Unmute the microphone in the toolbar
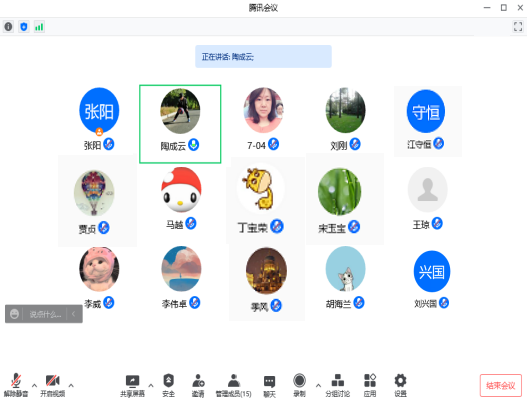This screenshot has width=528, height=403. click(x=16, y=385)
